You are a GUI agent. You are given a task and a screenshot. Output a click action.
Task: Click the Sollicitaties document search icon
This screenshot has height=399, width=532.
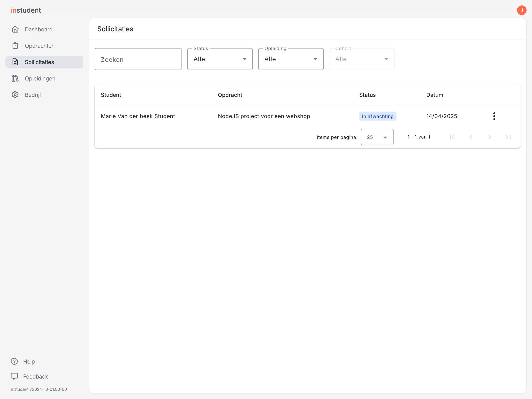15,62
